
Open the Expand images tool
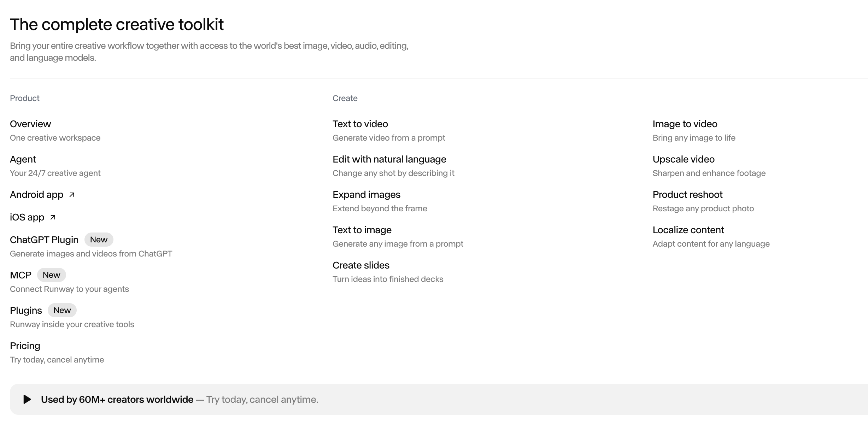[x=366, y=195]
